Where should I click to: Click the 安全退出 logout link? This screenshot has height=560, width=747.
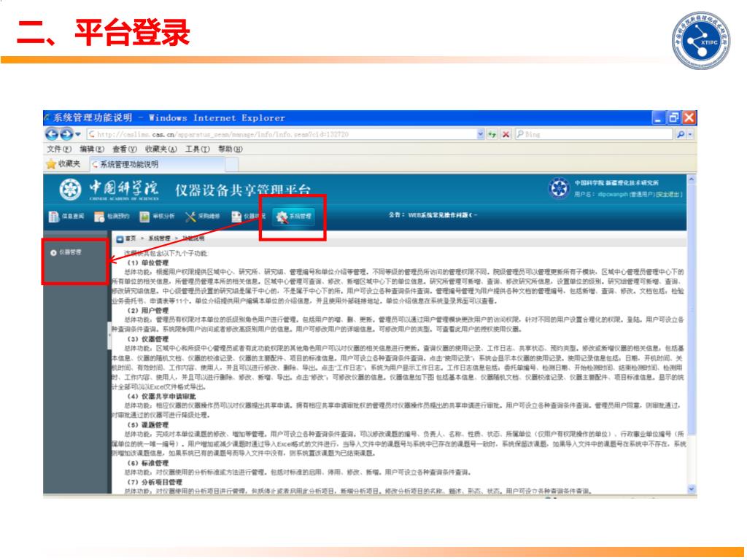click(x=669, y=194)
